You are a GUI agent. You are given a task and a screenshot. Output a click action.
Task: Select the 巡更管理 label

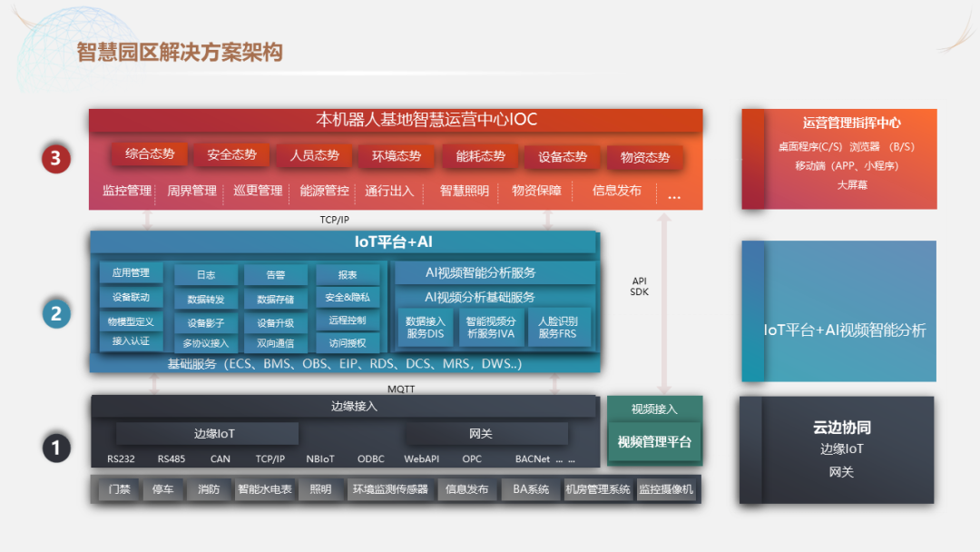[258, 191]
